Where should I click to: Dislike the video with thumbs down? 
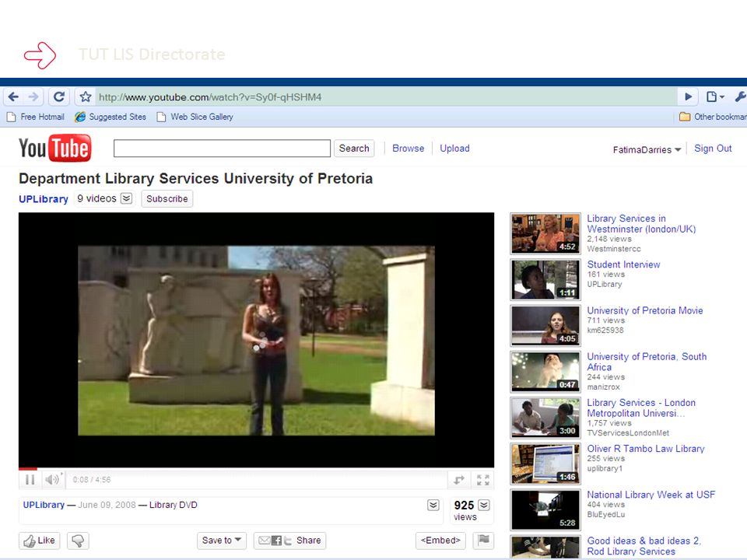click(x=78, y=541)
